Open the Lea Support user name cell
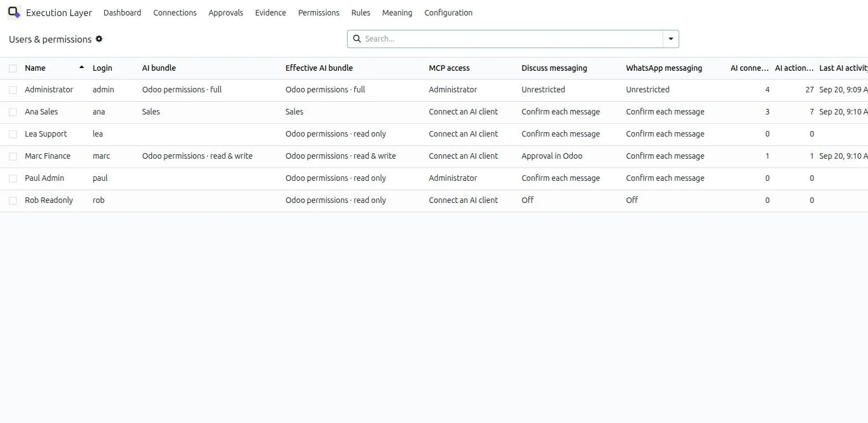Viewport: 868px width, 423px height. tap(46, 134)
